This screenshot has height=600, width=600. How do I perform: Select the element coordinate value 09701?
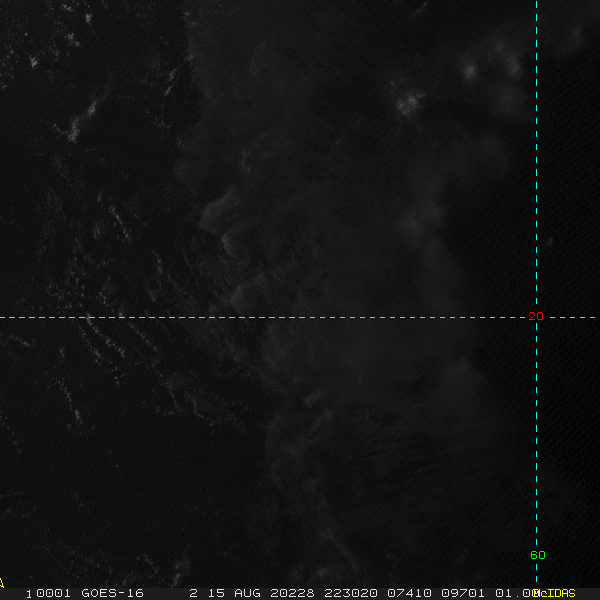(463, 593)
